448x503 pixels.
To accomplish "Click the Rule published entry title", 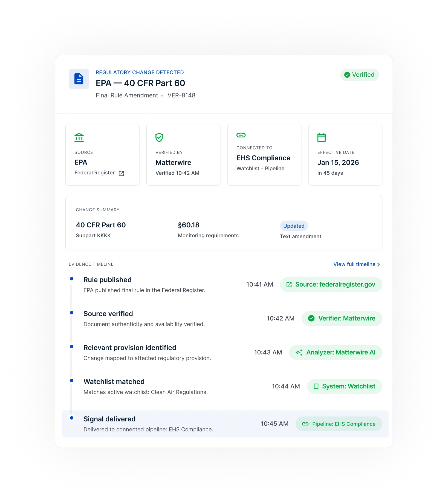I will click(108, 280).
